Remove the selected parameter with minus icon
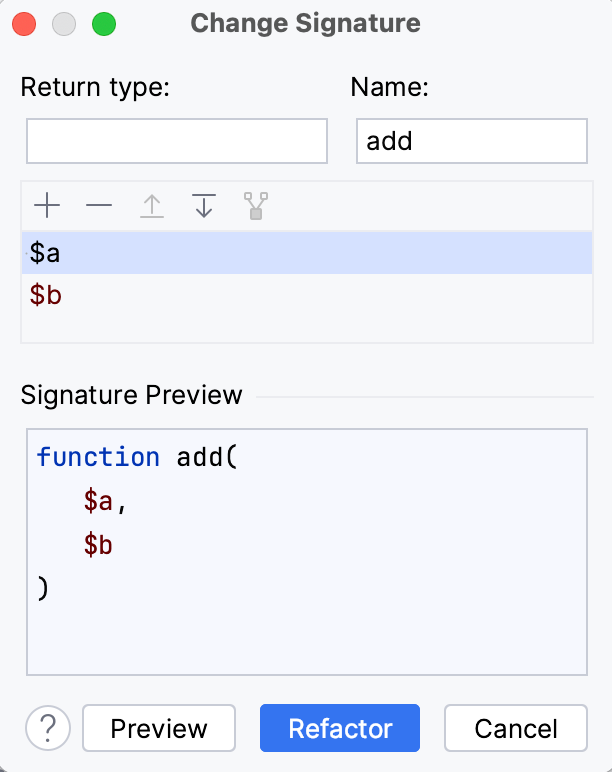 coord(99,207)
